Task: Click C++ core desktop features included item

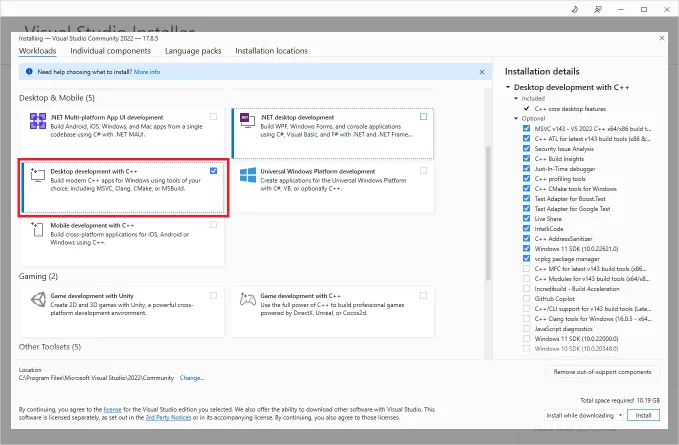Action: (x=570, y=109)
